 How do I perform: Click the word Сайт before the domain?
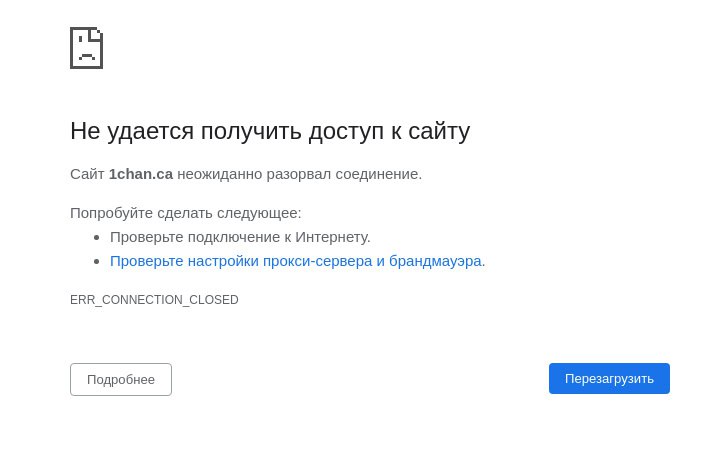tap(87, 174)
